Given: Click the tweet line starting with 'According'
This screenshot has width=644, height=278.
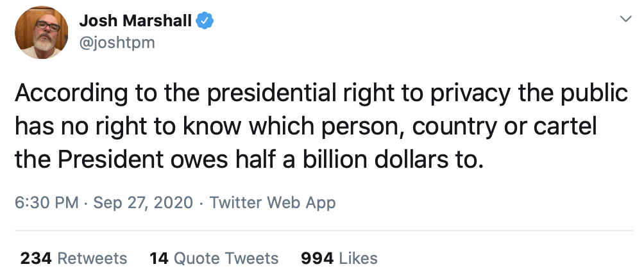Looking at the screenshot, I should pyautogui.click(x=321, y=94).
